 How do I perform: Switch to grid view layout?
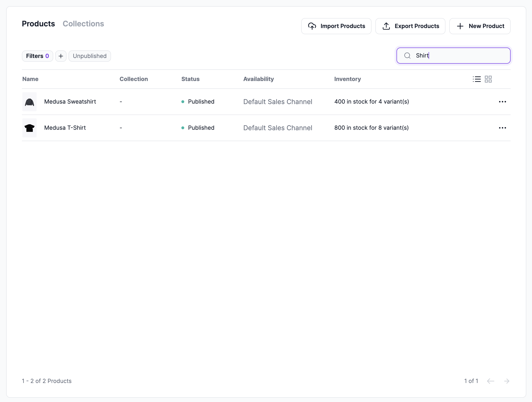488,79
